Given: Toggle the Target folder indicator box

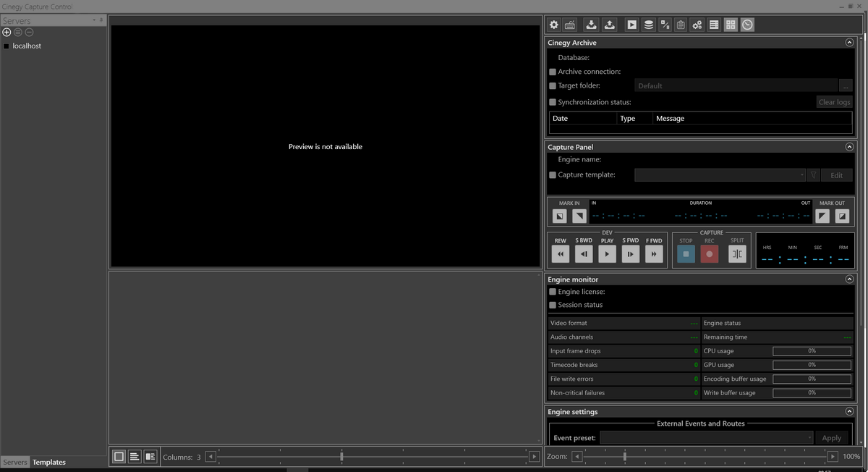Looking at the screenshot, I should click(553, 85).
